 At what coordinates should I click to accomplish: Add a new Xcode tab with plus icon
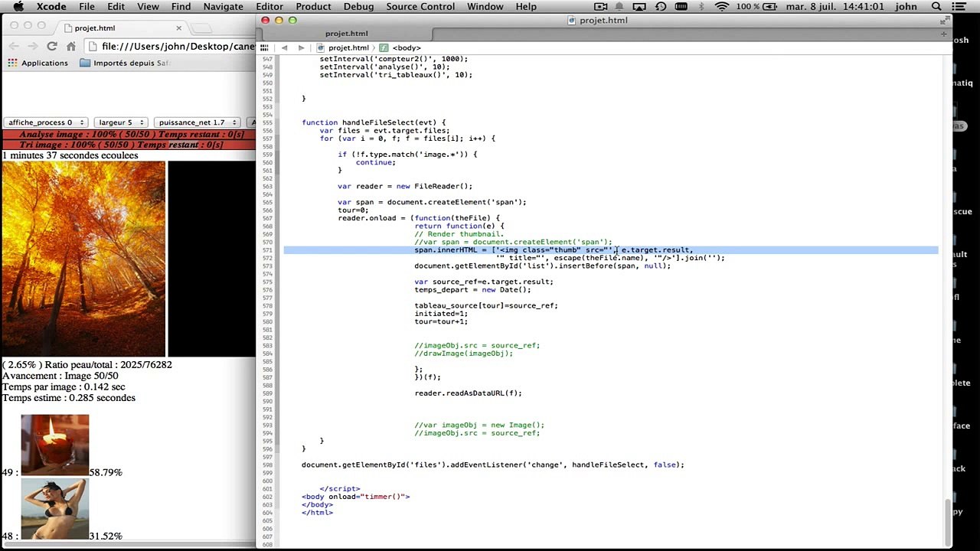click(943, 34)
